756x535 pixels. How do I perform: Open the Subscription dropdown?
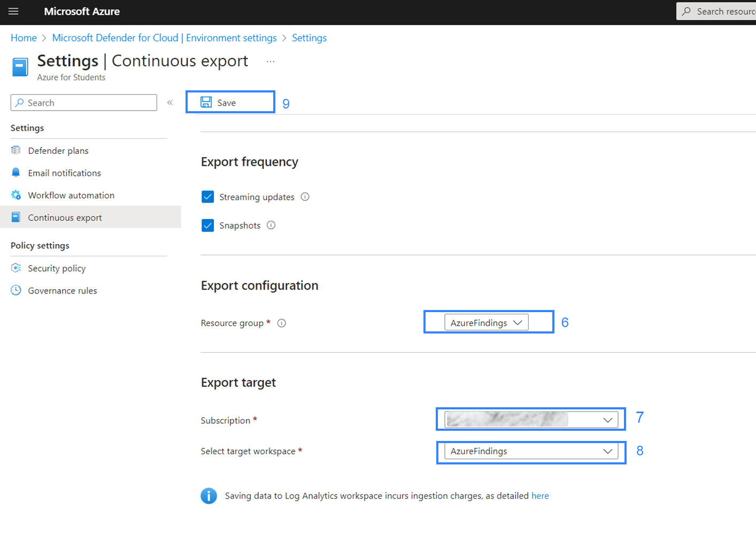pos(531,420)
